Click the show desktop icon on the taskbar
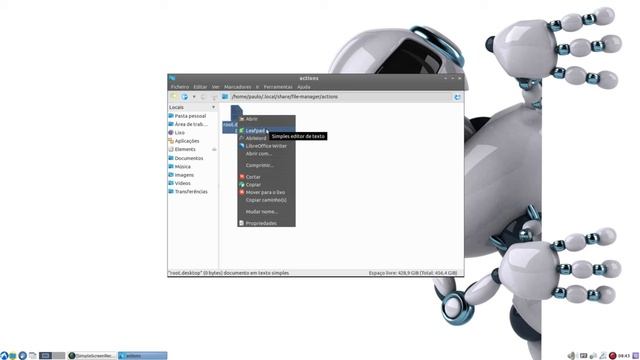This screenshot has height=360, width=640. pyautogui.click(x=33, y=356)
